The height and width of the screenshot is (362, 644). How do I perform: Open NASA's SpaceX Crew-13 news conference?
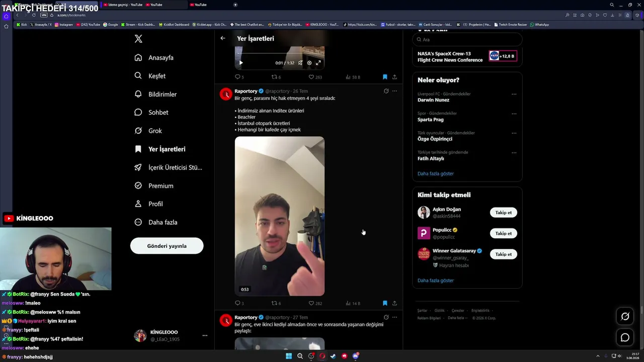(x=467, y=57)
